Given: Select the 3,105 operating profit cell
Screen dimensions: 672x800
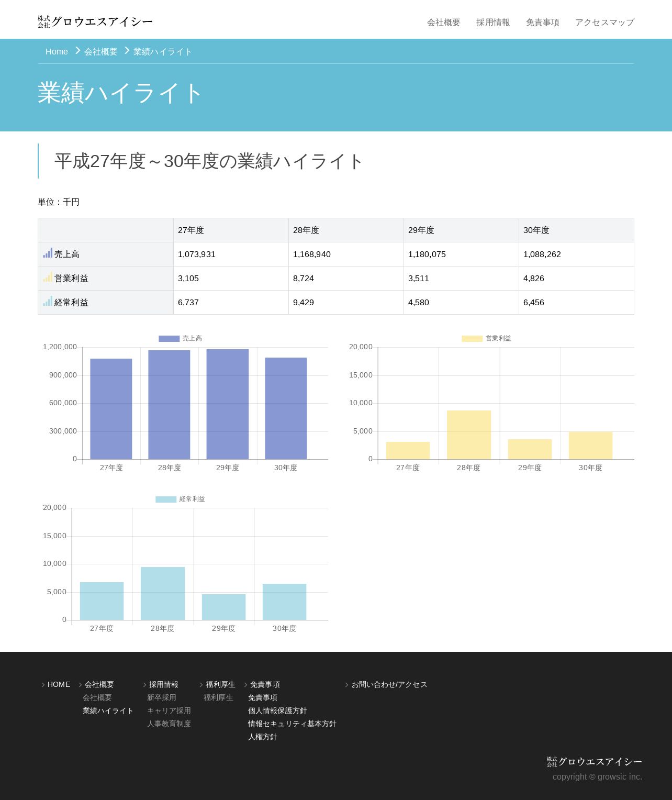Looking at the screenshot, I should 231,279.
